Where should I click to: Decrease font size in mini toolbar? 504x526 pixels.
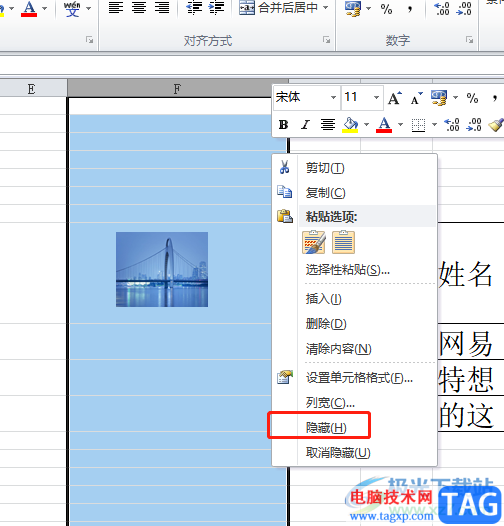coord(416,98)
